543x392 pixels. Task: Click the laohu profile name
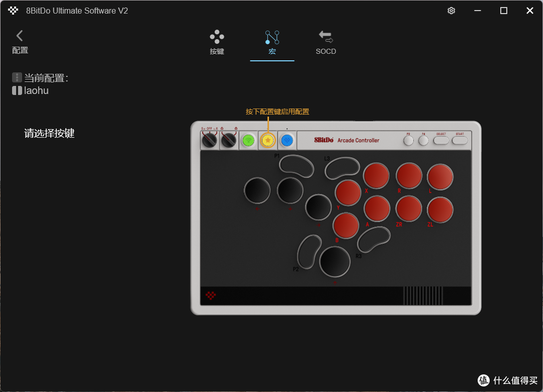click(36, 91)
